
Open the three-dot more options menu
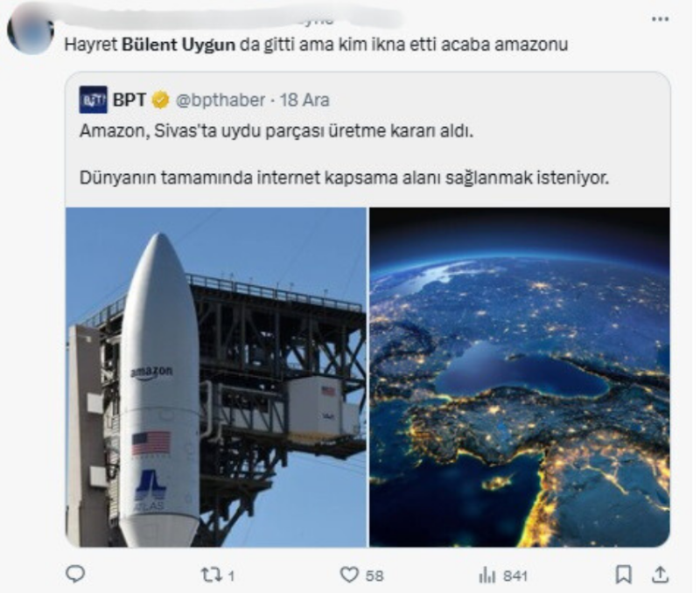pos(660,18)
